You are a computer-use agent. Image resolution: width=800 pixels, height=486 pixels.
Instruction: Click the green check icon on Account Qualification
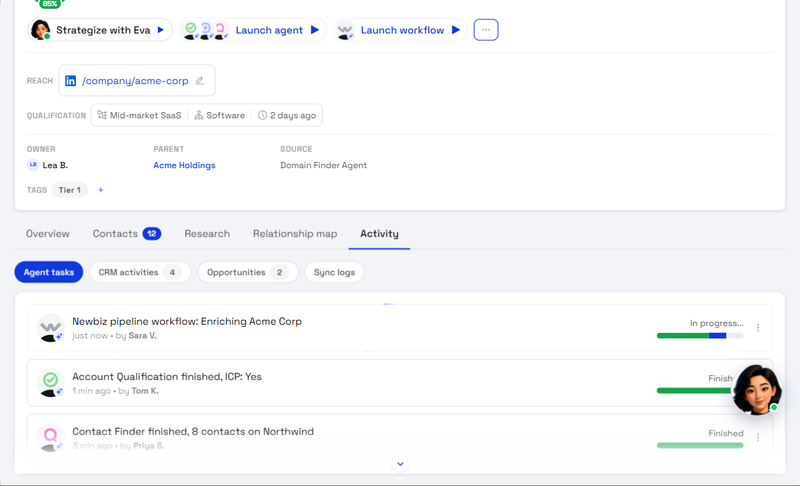tap(51, 383)
